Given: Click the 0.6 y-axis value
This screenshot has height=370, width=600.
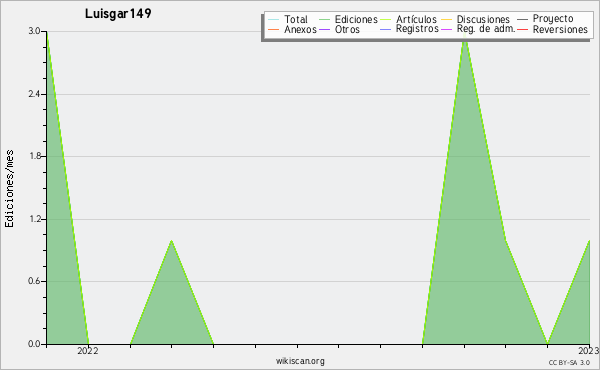Looking at the screenshot, I should click(x=34, y=281).
